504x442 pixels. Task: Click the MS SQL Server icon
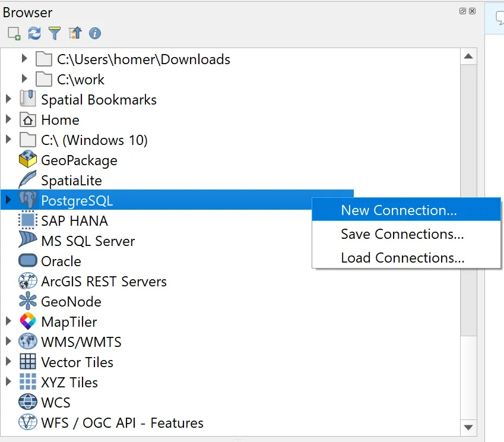click(x=28, y=241)
